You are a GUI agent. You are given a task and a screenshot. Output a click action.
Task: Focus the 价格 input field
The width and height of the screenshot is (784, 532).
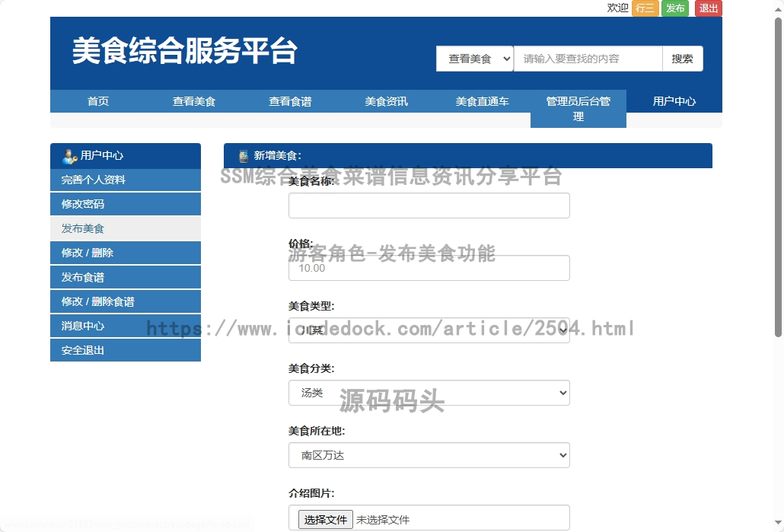pos(429,268)
